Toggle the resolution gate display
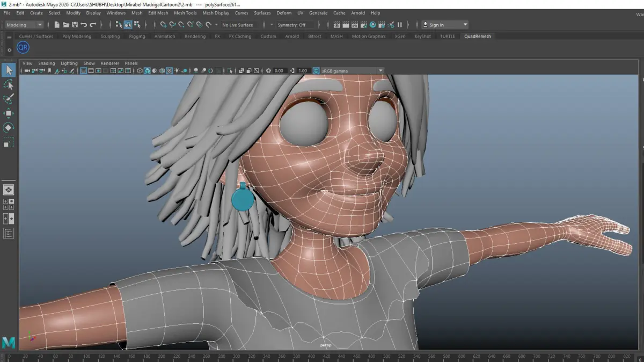The height and width of the screenshot is (362, 644). pyautogui.click(x=98, y=70)
